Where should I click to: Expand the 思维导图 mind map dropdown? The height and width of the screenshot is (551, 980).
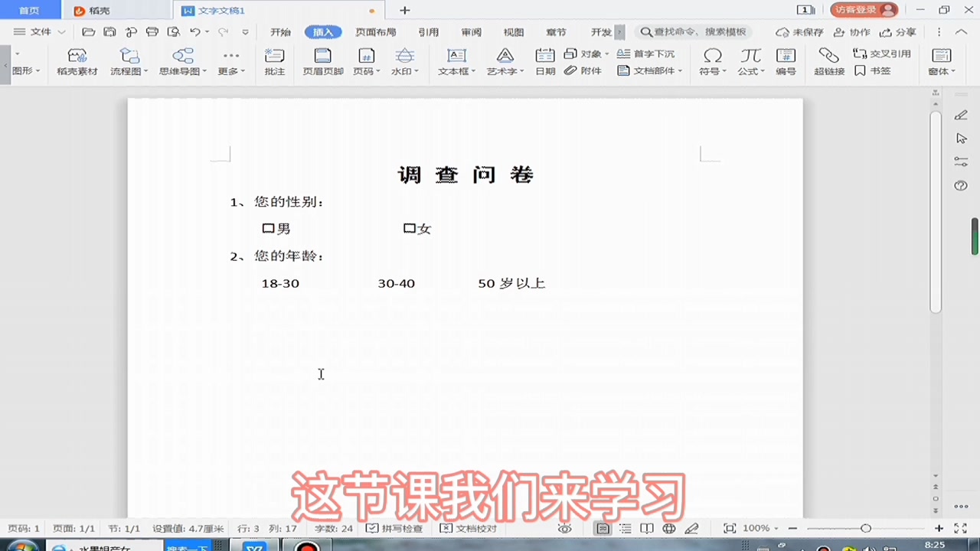coord(204,71)
